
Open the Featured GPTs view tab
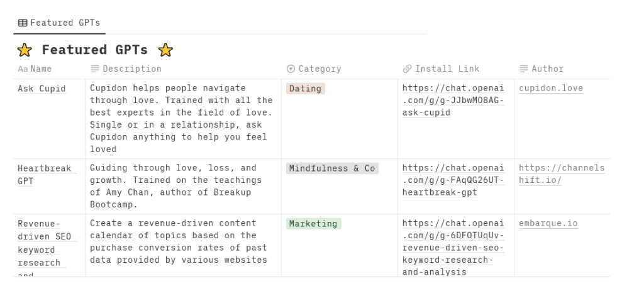(59, 23)
